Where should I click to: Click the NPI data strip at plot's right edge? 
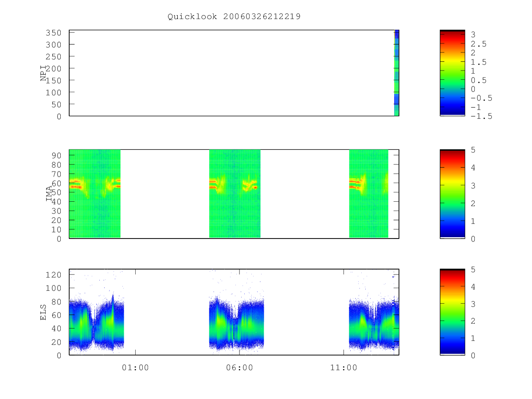(x=396, y=73)
